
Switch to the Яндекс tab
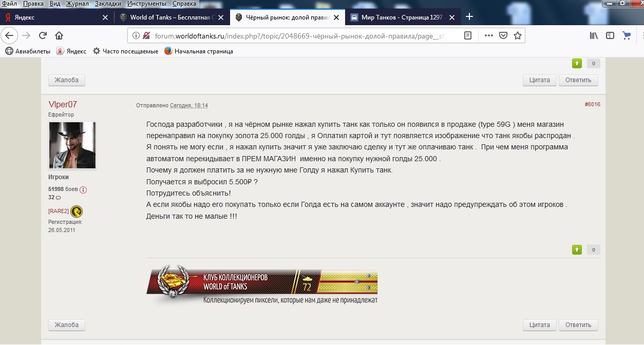(57, 17)
